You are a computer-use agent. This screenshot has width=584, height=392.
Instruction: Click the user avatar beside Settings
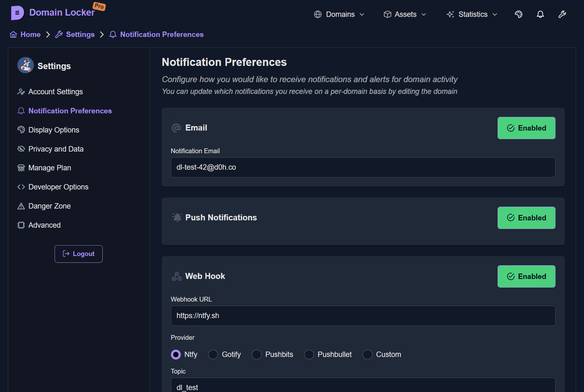(25, 65)
